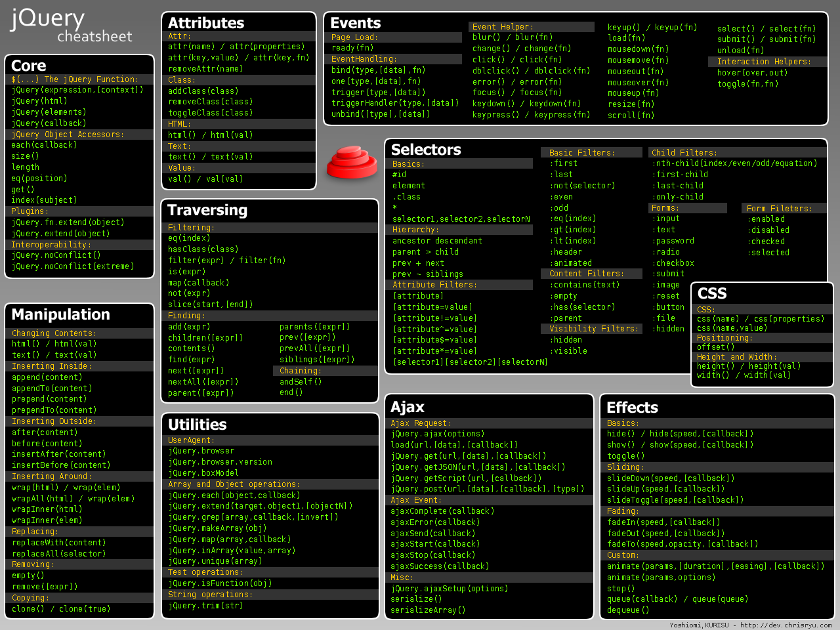The width and height of the screenshot is (840, 630).
Task: Click the jQuery.ajaxSetup(options) entry
Action: [449, 589]
